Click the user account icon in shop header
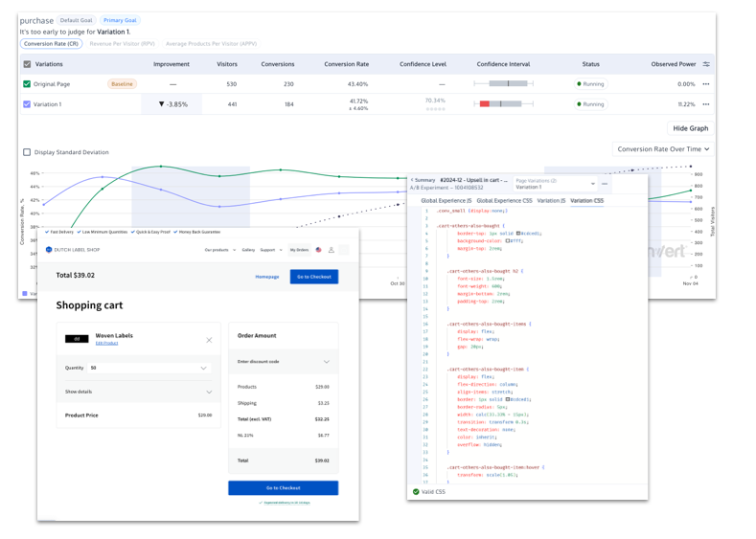Screen dimensions: 756x539 tap(332, 250)
